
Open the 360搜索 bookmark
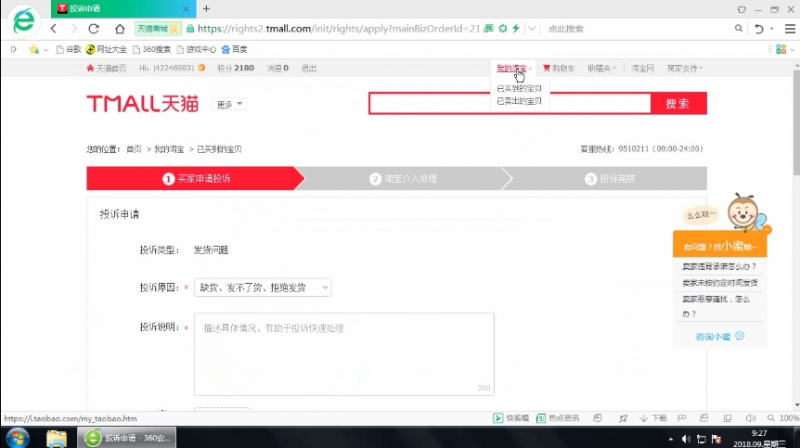pos(152,49)
